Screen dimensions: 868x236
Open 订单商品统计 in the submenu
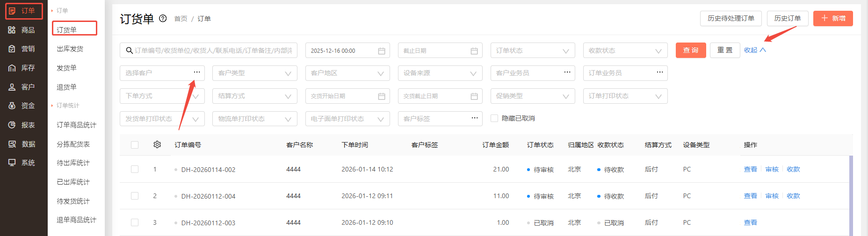click(x=76, y=125)
